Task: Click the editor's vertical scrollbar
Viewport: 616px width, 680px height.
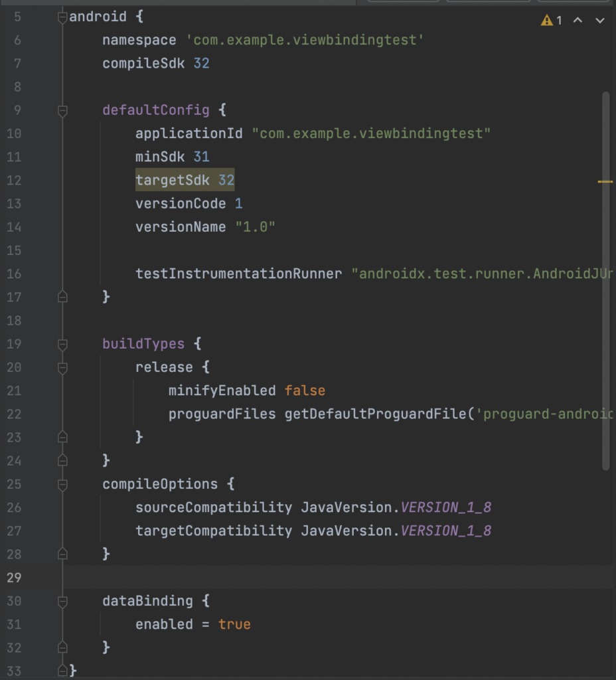Action: click(605, 279)
